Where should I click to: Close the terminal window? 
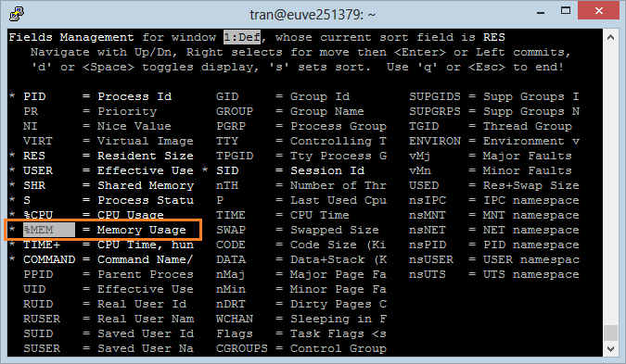[598, 11]
